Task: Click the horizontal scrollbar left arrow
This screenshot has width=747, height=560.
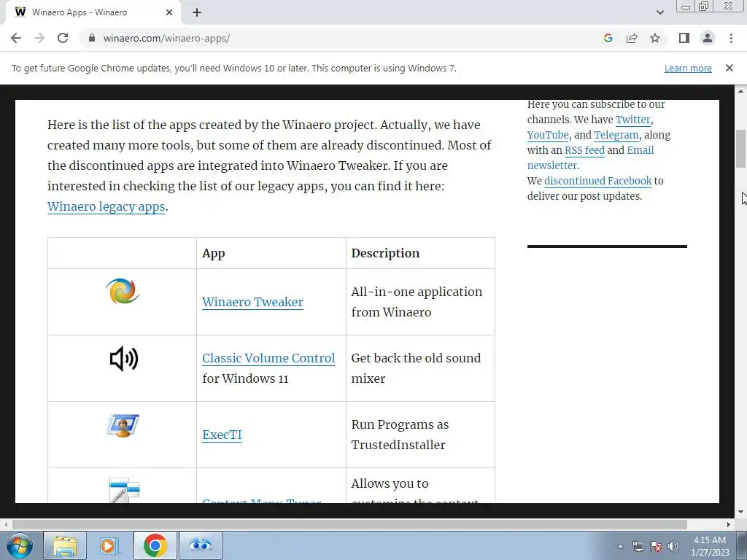Action: click(x=6, y=524)
